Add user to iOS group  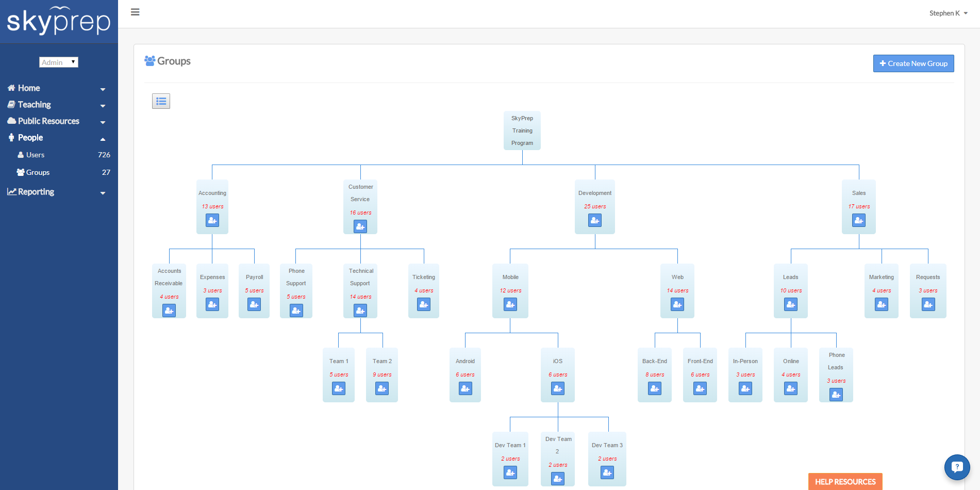tap(558, 389)
